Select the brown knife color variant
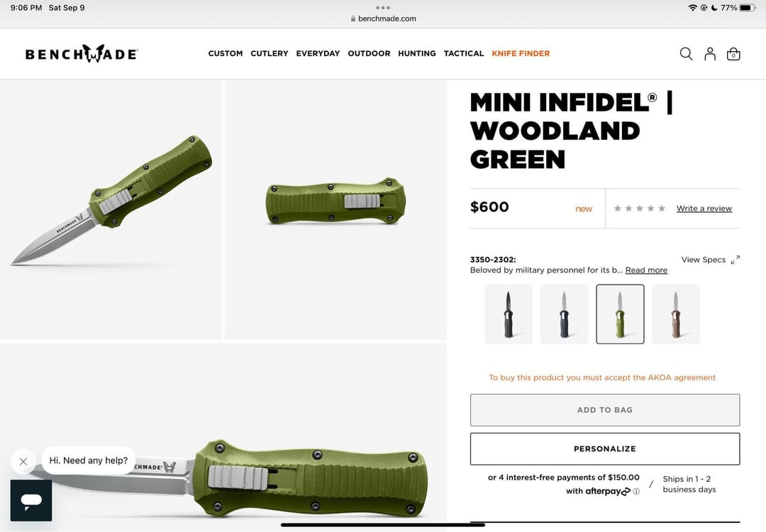 [x=676, y=314]
